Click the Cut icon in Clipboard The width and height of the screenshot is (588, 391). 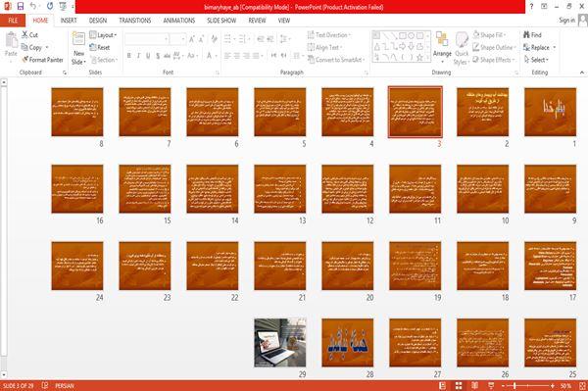(x=24, y=35)
